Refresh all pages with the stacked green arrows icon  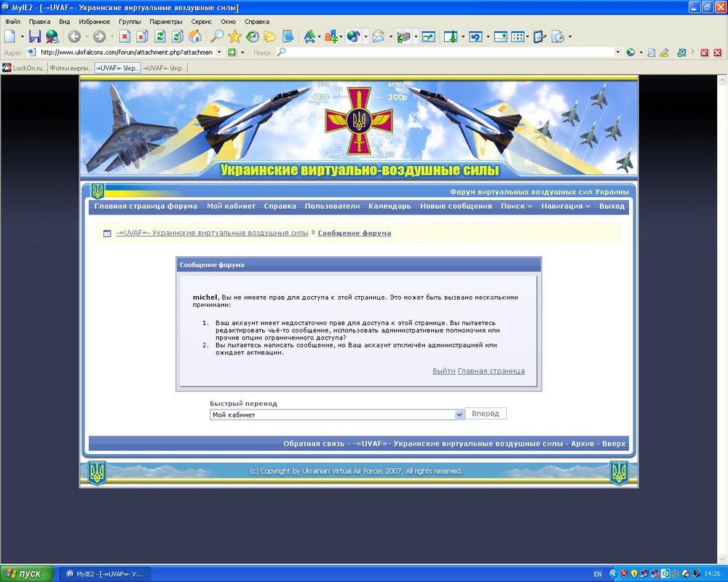[x=178, y=36]
